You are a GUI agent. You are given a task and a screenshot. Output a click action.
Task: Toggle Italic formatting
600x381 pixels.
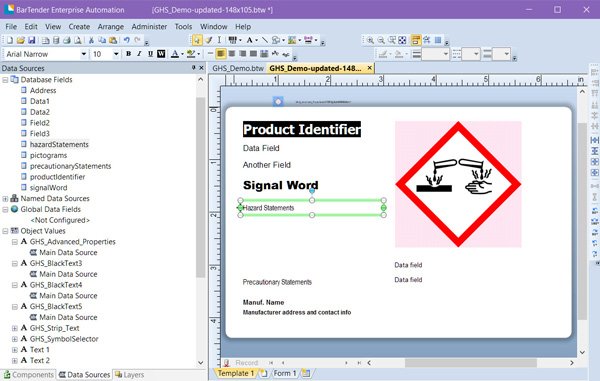(x=139, y=54)
